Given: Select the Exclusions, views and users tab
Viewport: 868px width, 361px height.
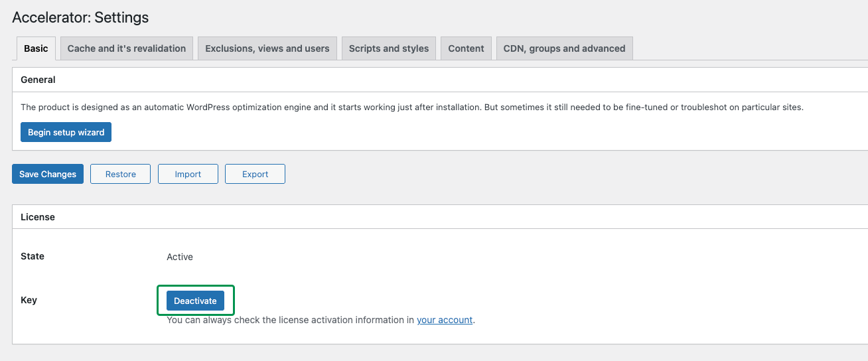Looking at the screenshot, I should point(267,48).
